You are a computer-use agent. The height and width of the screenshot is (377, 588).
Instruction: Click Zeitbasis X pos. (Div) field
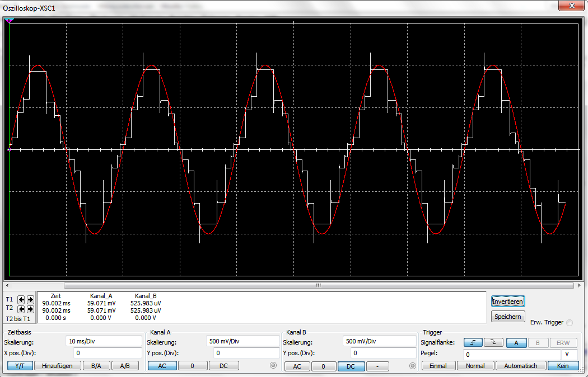[108, 352]
